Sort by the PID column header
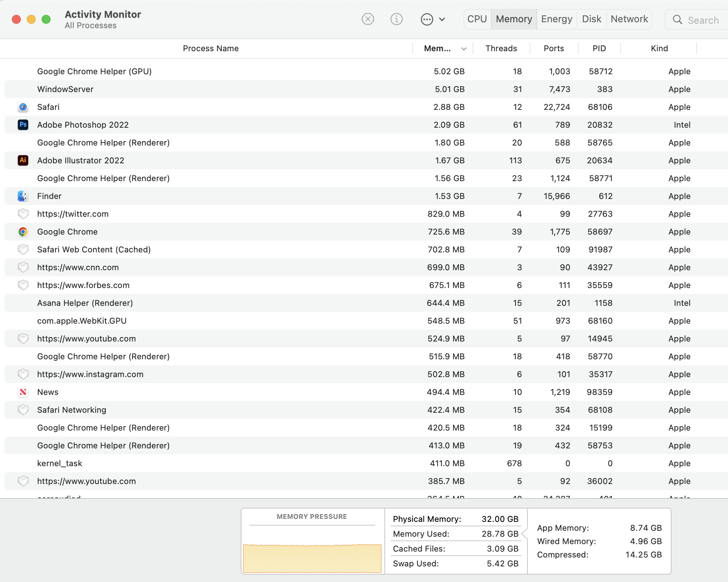Viewport: 728px width, 582px height. (x=599, y=49)
